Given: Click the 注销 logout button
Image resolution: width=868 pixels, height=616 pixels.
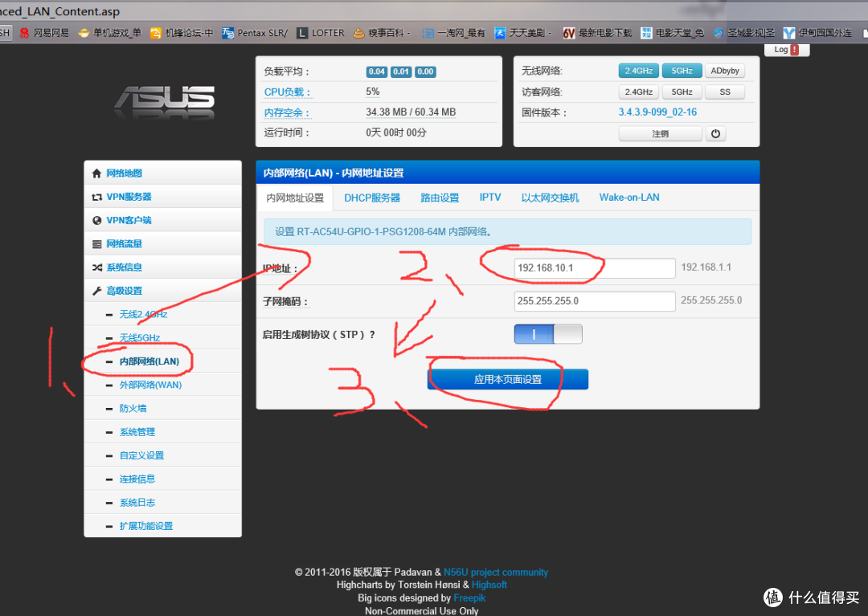Looking at the screenshot, I should [661, 134].
